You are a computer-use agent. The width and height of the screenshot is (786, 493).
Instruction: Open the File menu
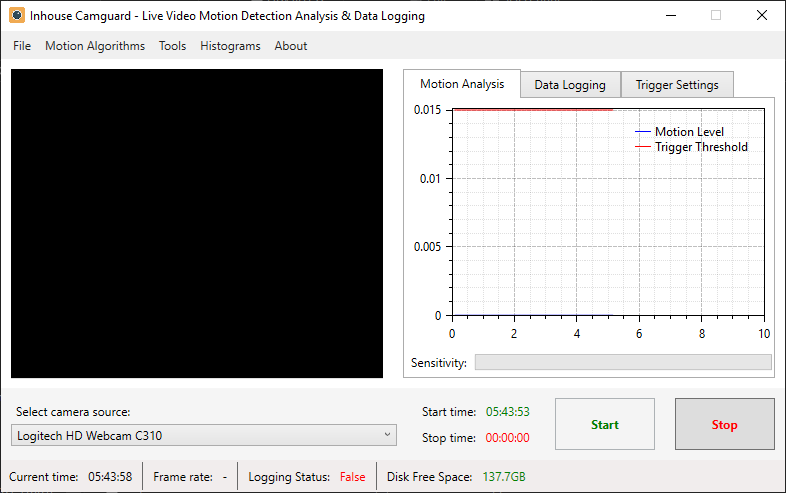pyautogui.click(x=22, y=46)
